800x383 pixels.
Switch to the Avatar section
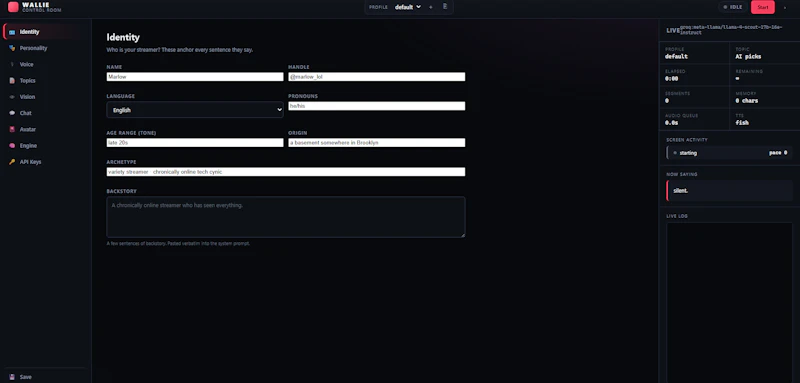tap(44, 130)
